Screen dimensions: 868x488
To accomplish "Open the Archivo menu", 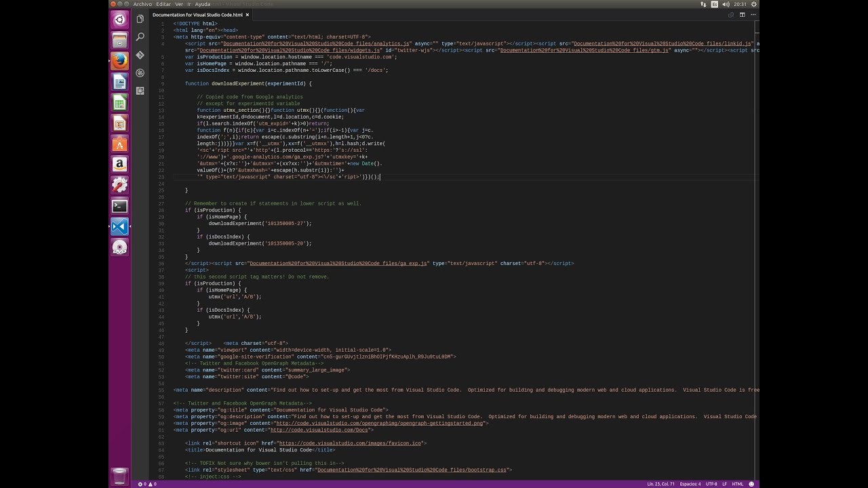I will 142,4.
